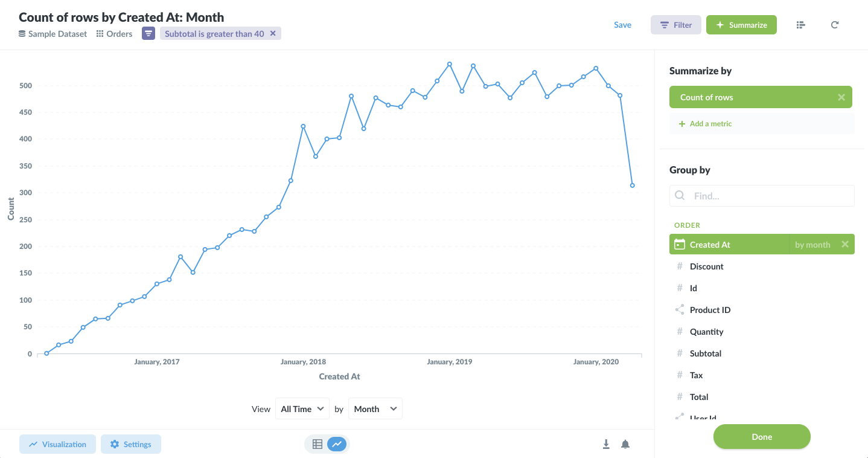Open the alert bell icon
The width and height of the screenshot is (868, 458).
pos(625,444)
